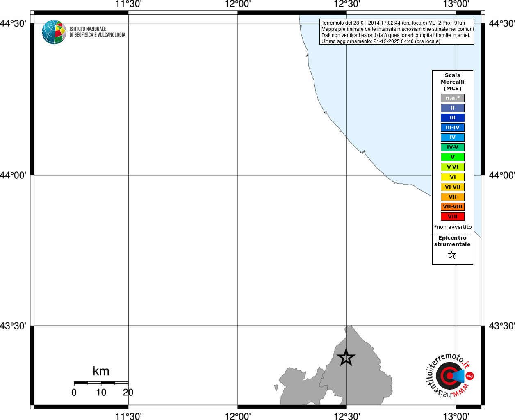Select the intensity IV legend swatch
This screenshot has height=420, width=515.
(453, 137)
